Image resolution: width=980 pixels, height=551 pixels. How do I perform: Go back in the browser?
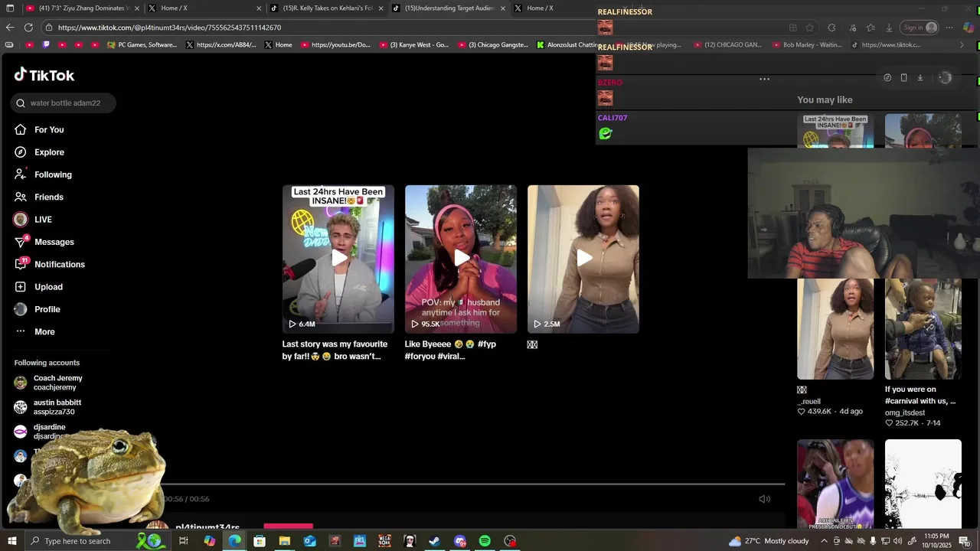(x=10, y=28)
